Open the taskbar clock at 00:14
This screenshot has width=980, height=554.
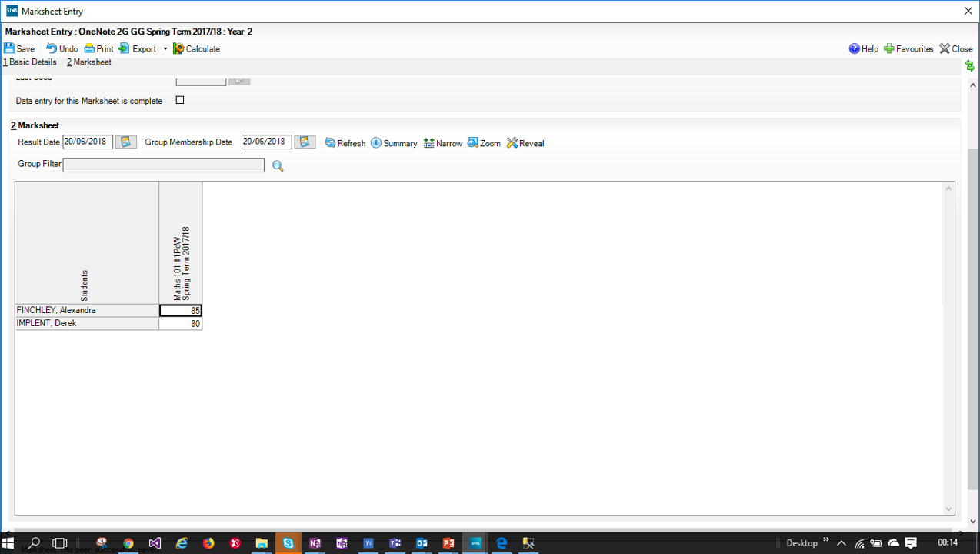[948, 543]
